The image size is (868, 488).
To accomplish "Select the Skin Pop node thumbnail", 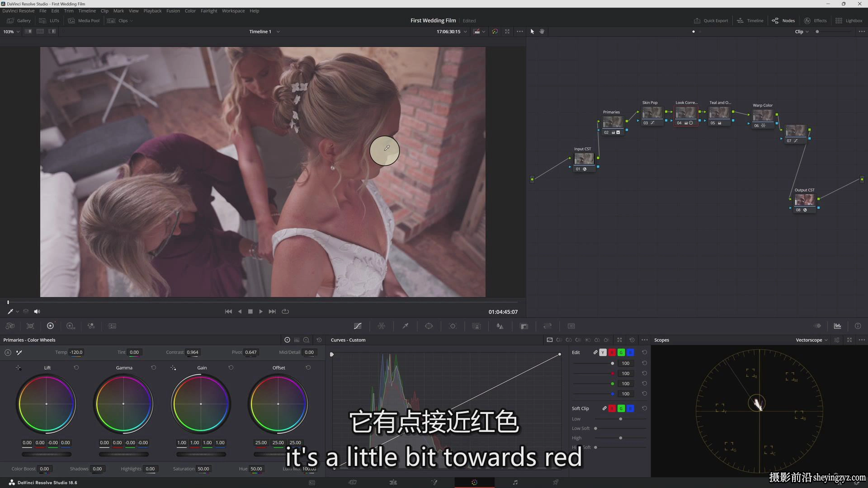I will click(x=652, y=113).
